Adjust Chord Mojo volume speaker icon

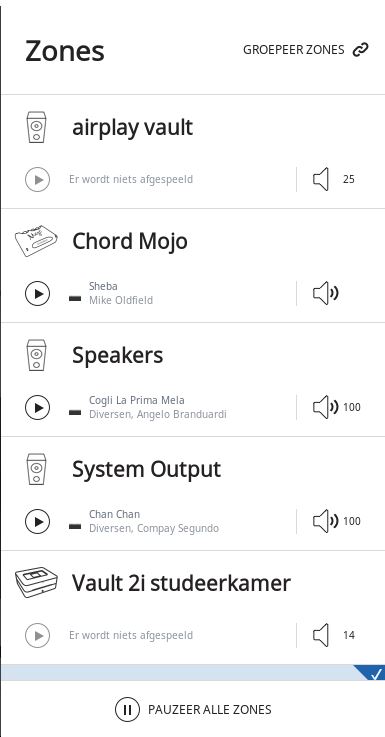pos(326,293)
